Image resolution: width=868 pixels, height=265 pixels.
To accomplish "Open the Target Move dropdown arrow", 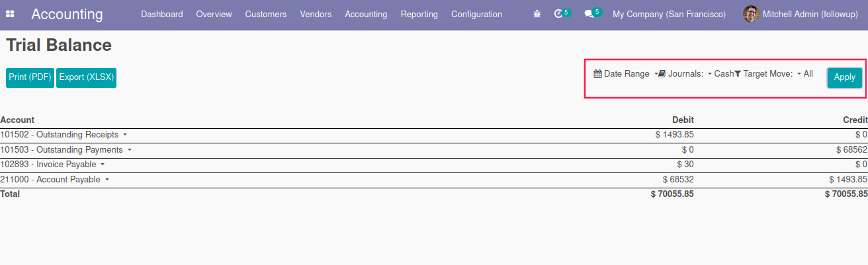I will (799, 74).
